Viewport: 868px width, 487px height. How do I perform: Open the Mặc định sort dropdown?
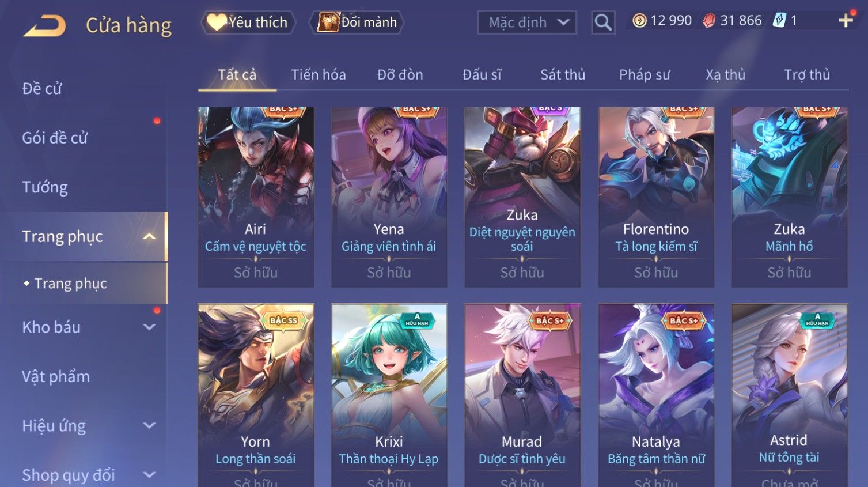(x=527, y=22)
